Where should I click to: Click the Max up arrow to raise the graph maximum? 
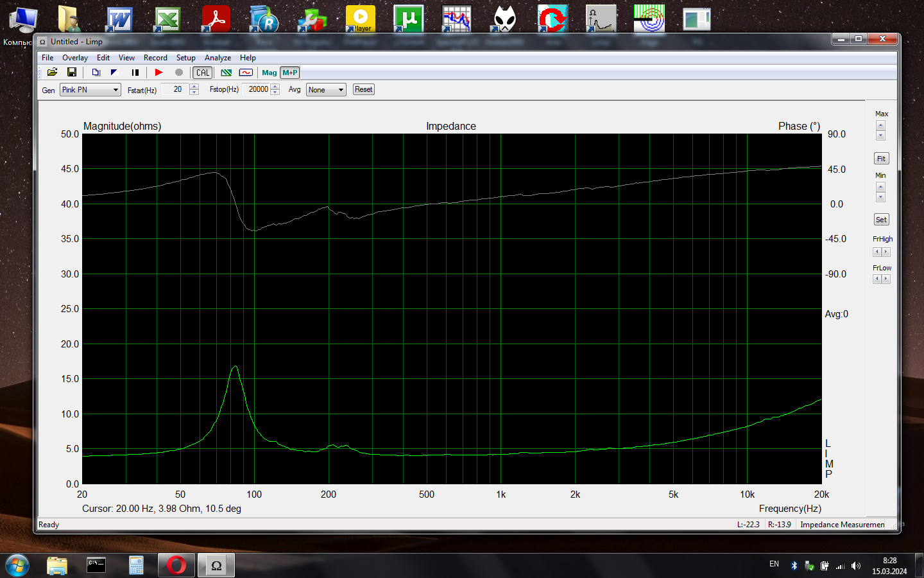click(880, 125)
